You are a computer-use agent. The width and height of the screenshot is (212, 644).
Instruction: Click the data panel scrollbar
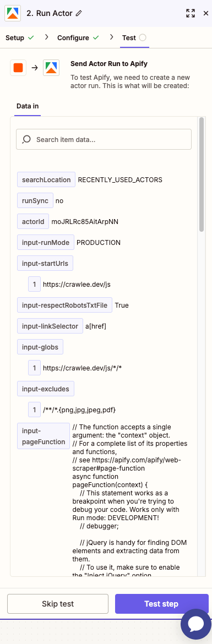pos(202,174)
